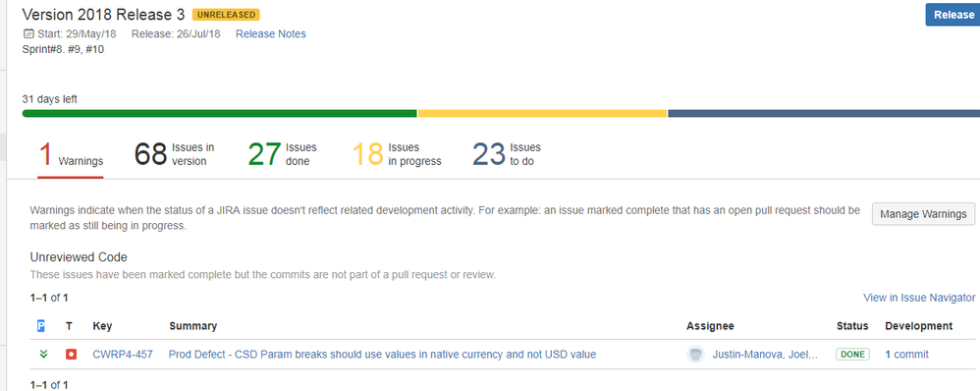980x391 pixels.
Task: Click the blue Release button
Action: pyautogui.click(x=953, y=15)
